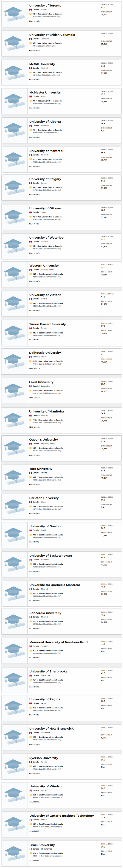Click medal badge for #10 Western University
The width and height of the screenshot is (123, 868).
[x=31, y=274]
